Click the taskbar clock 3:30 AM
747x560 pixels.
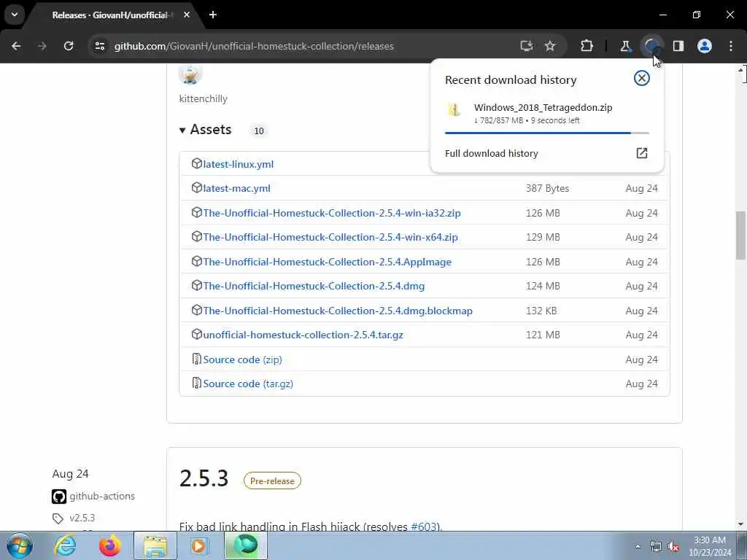point(710,545)
